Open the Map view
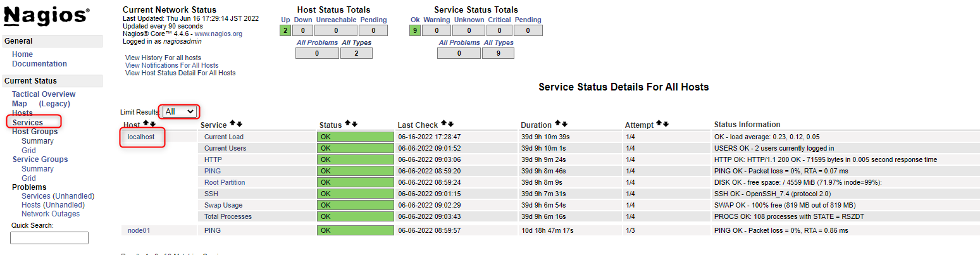Screen dimensions: 980x255 (20, 104)
